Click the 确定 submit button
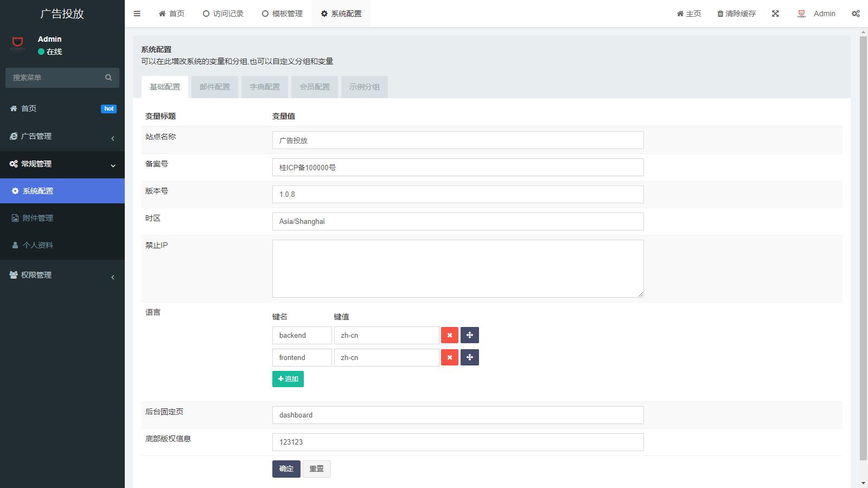868x488 pixels. pyautogui.click(x=286, y=468)
